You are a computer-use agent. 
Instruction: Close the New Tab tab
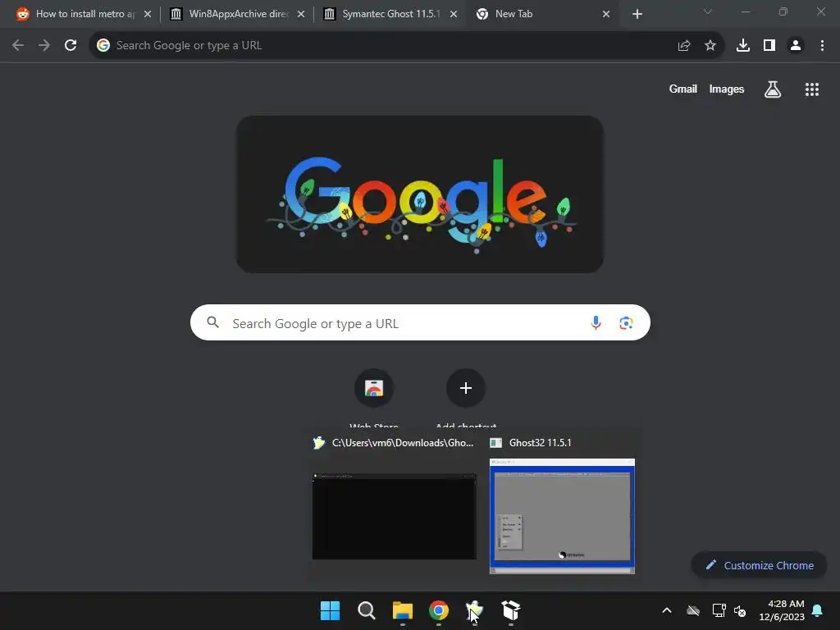click(x=606, y=14)
